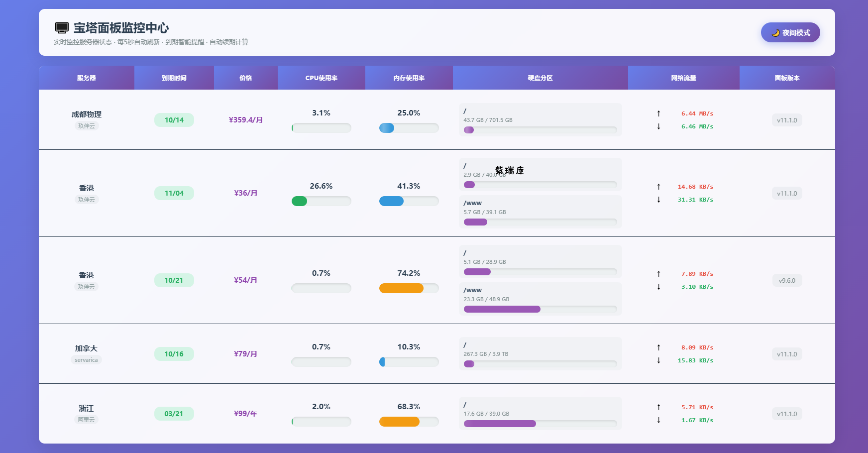Click the ¥359.4/月 price text
This screenshot has height=453, width=868.
pyautogui.click(x=245, y=120)
